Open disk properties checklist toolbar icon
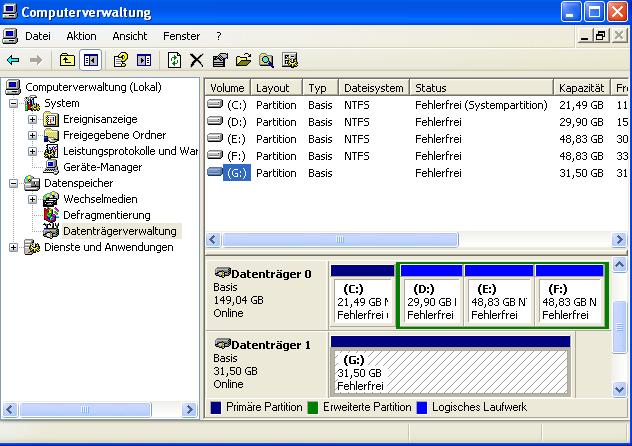Image resolution: width=632 pixels, height=446 pixels. coord(220,60)
